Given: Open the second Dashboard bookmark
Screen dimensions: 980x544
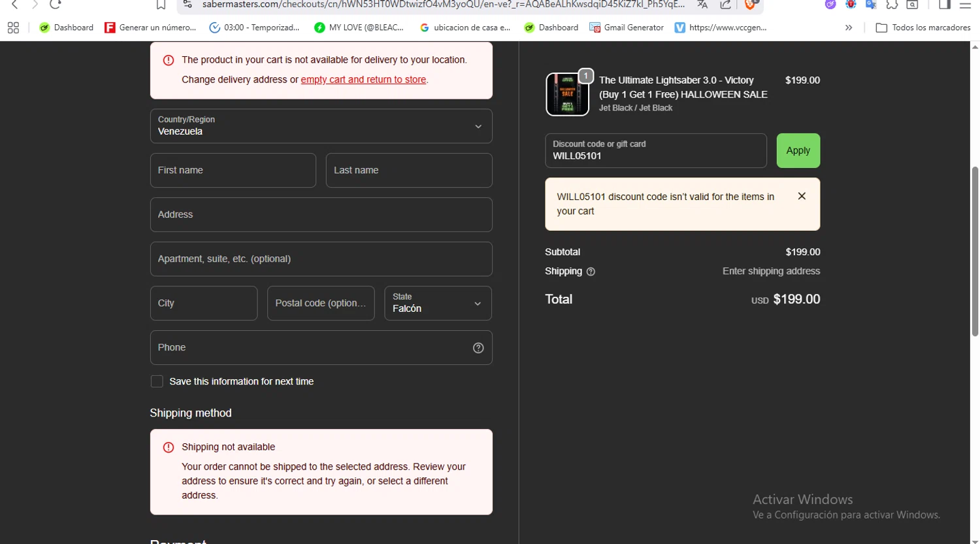Looking at the screenshot, I should [x=551, y=27].
